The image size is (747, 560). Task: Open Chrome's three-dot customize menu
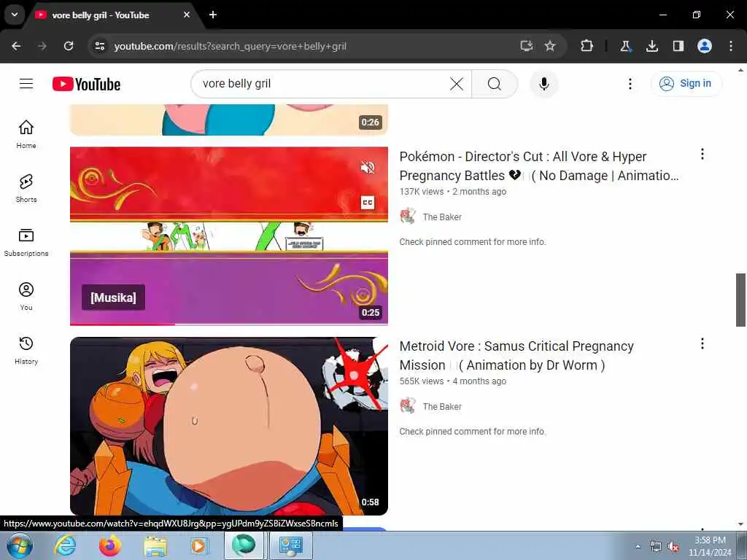click(x=730, y=46)
